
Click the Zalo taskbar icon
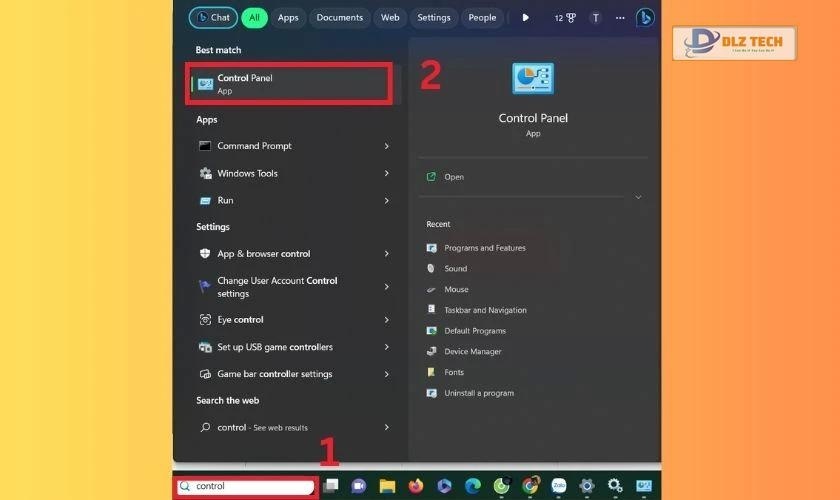tap(559, 486)
